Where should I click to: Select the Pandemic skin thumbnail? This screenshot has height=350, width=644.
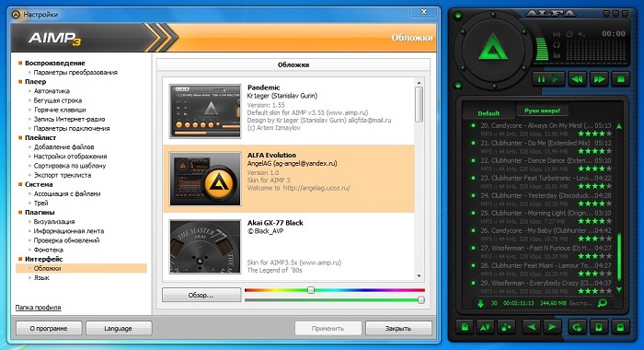tap(205, 111)
